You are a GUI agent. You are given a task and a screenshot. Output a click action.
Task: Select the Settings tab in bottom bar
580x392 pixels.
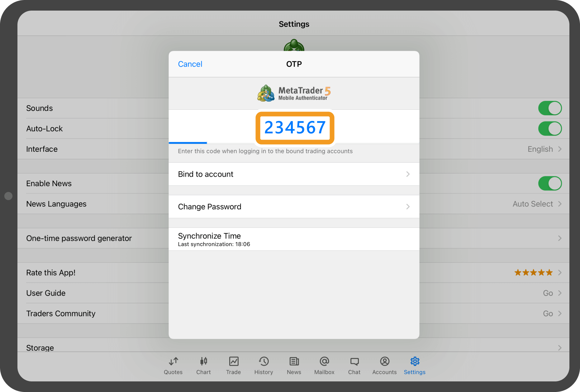tap(415, 365)
